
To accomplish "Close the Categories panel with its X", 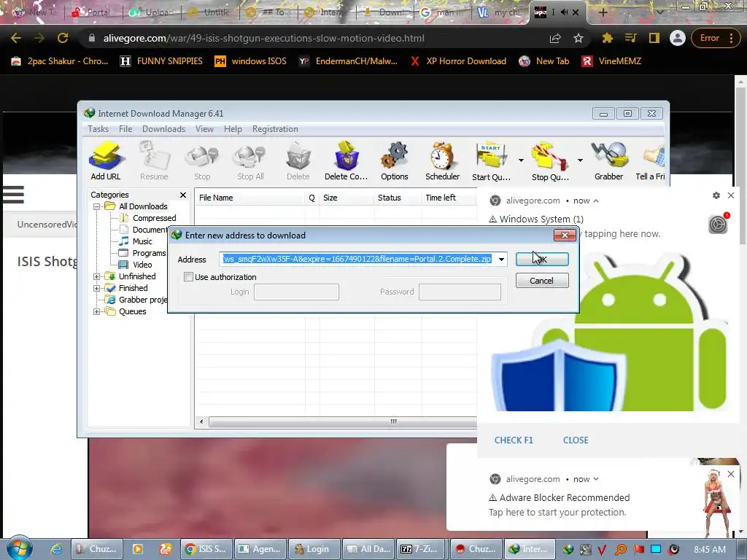I will (183, 195).
